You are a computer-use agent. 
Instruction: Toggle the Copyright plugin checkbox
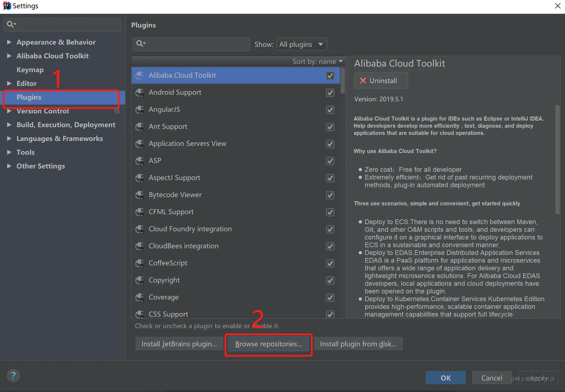330,281
